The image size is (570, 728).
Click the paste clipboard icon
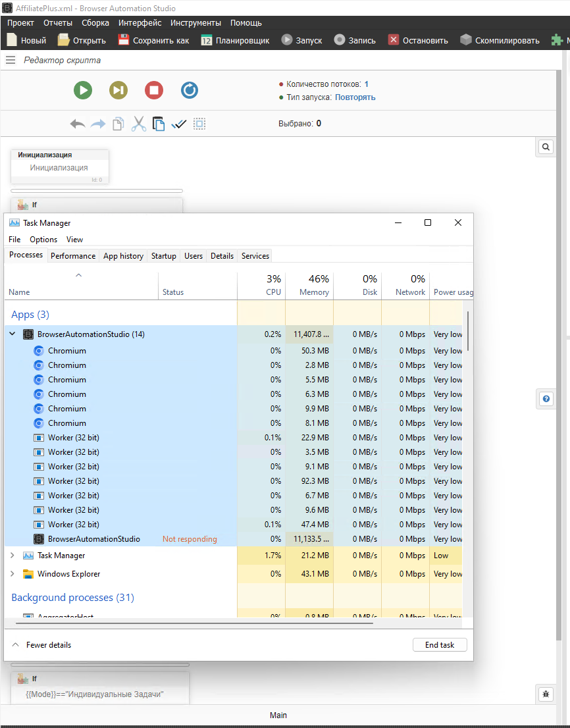tap(158, 124)
